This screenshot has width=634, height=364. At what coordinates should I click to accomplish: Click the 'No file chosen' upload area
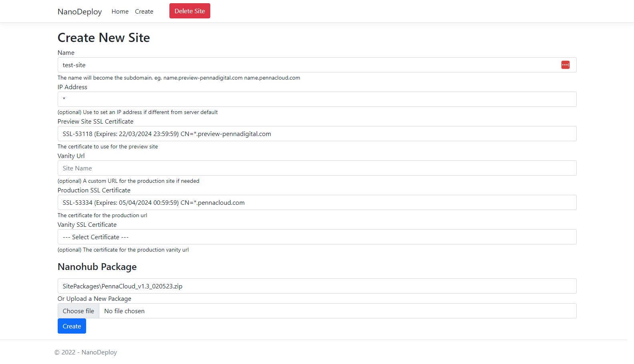point(336,311)
